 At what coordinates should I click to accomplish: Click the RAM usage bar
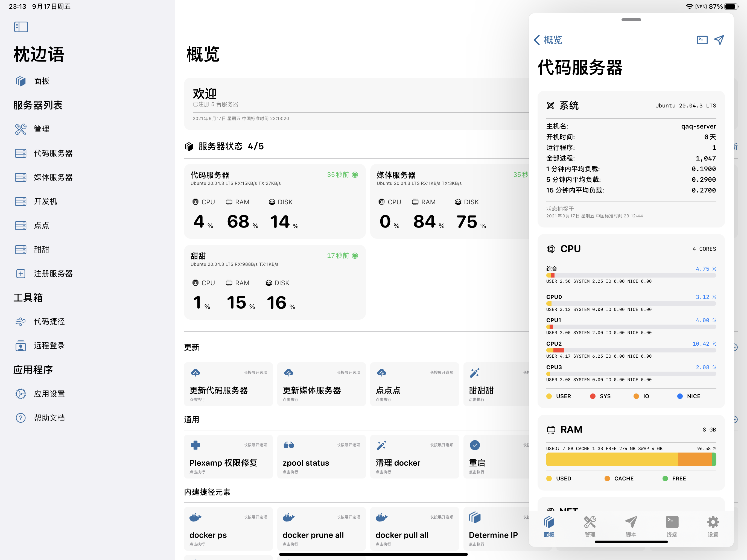pyautogui.click(x=631, y=460)
